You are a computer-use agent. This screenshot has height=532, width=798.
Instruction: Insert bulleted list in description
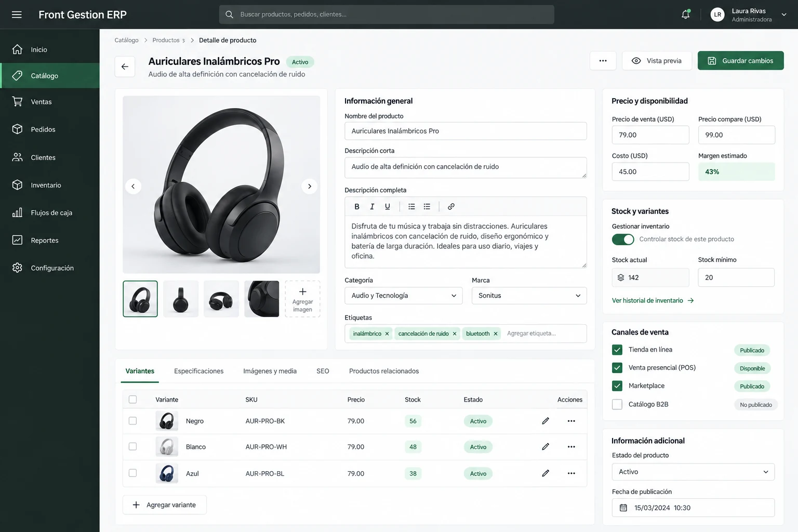[411, 206]
